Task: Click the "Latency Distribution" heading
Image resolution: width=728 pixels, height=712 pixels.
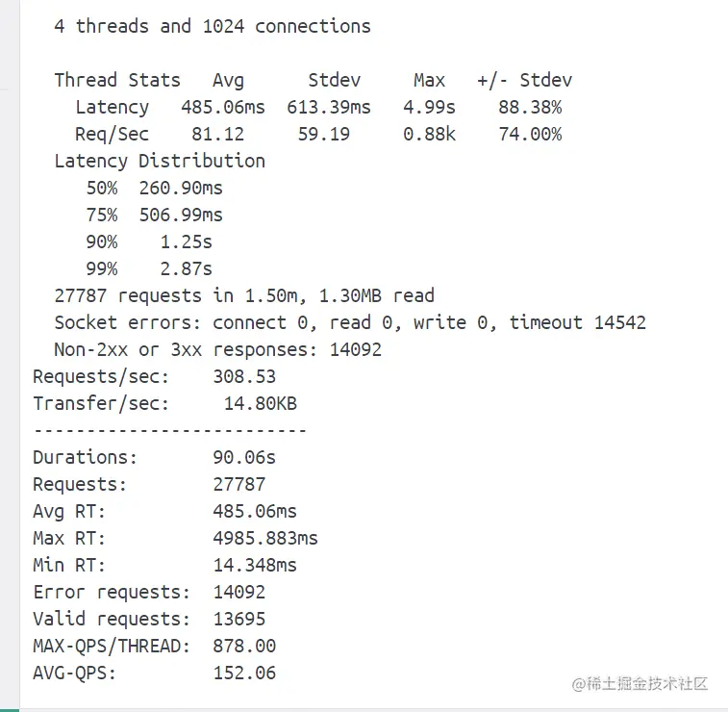Action: click(x=160, y=161)
